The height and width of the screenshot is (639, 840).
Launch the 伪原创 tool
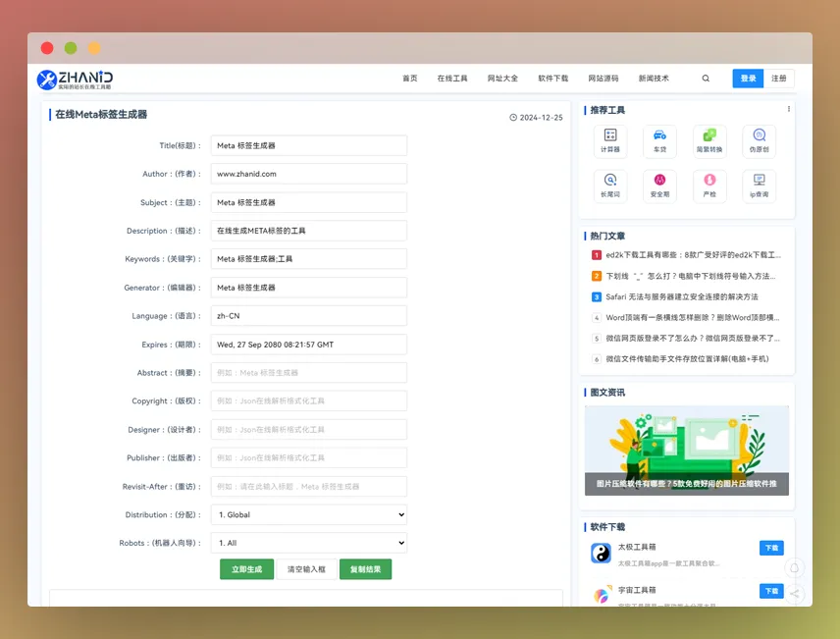(x=759, y=140)
